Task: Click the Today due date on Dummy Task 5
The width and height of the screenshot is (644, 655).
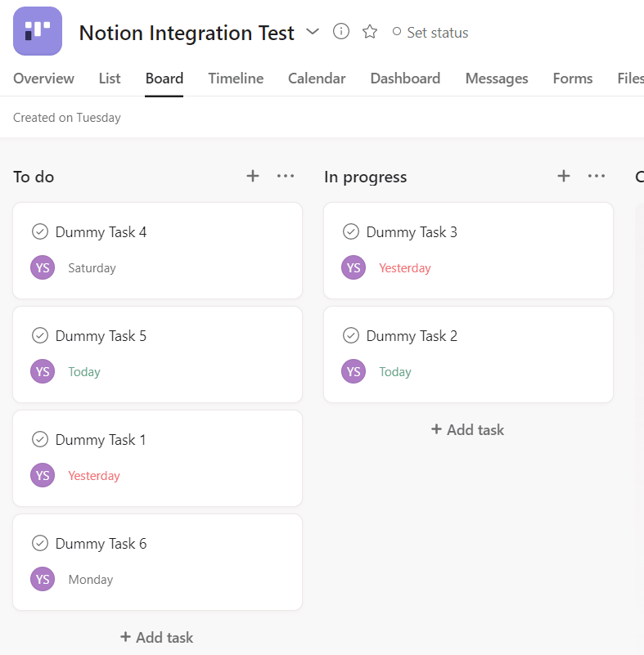Action: point(84,372)
